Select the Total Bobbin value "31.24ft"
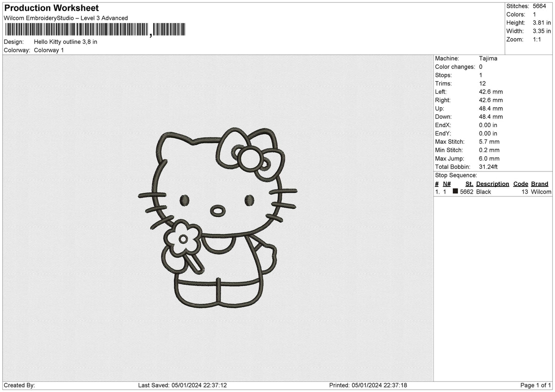 [488, 166]
